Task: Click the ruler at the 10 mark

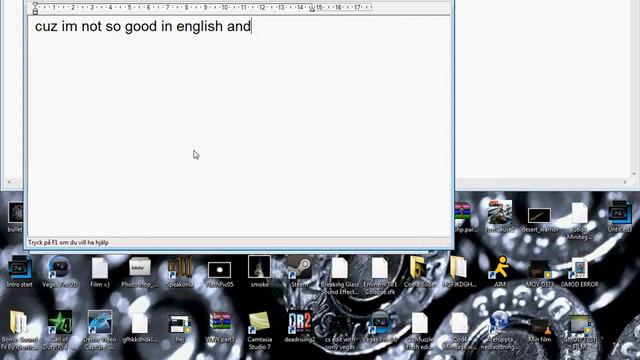Action: (x=224, y=7)
